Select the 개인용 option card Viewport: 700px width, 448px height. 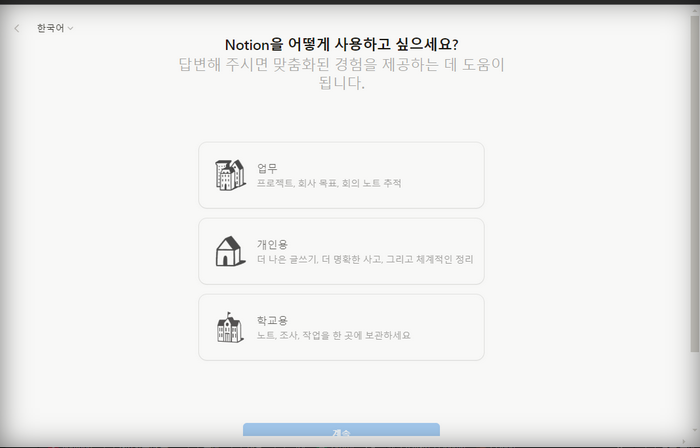click(x=341, y=251)
